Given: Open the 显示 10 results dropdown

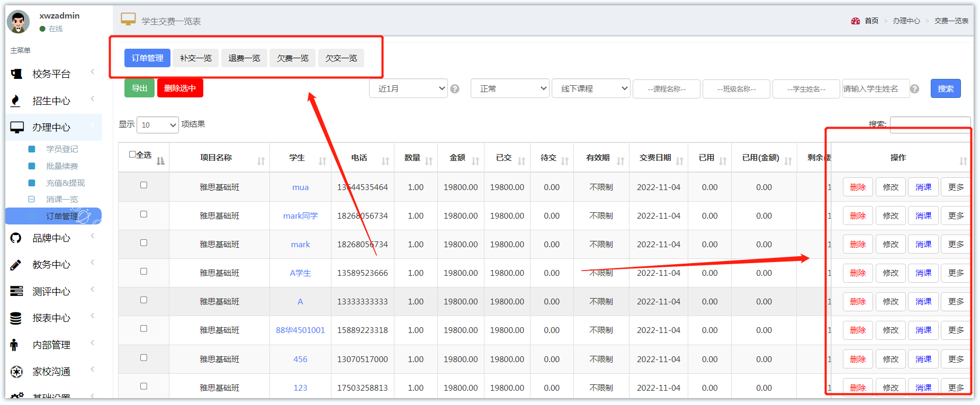Looking at the screenshot, I should tap(157, 125).
